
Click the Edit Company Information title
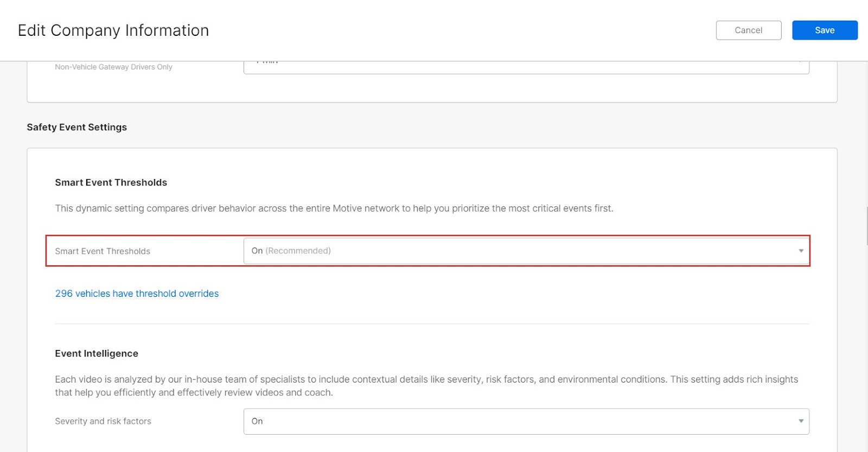tap(113, 30)
